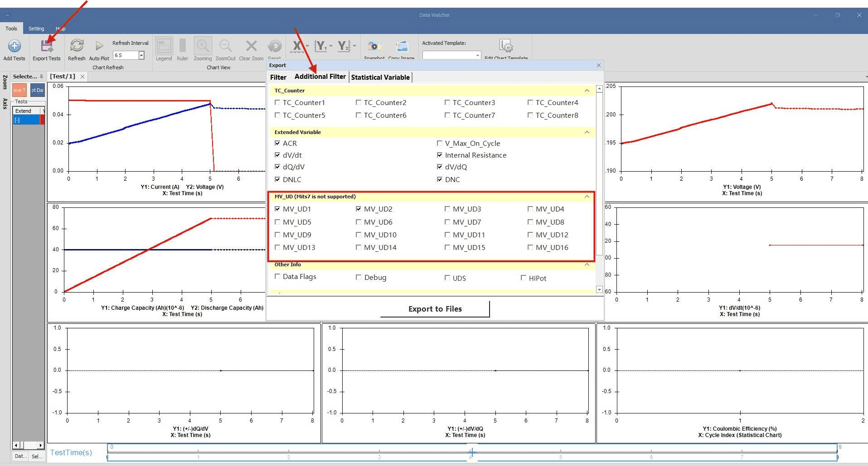
Task: Switch to the Statistical Variable tab
Action: click(380, 77)
